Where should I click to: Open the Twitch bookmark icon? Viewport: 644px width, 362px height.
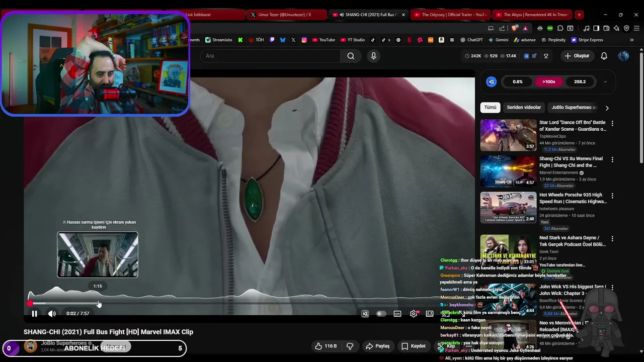272,40
